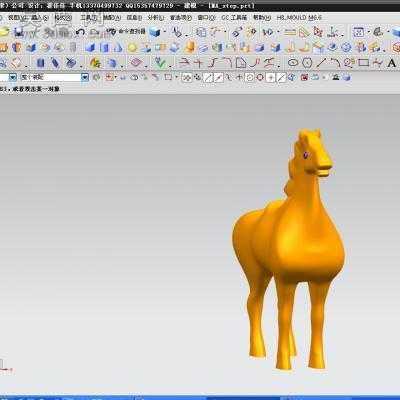
Task: Select the Ellipse curve tool
Action: 293,62
